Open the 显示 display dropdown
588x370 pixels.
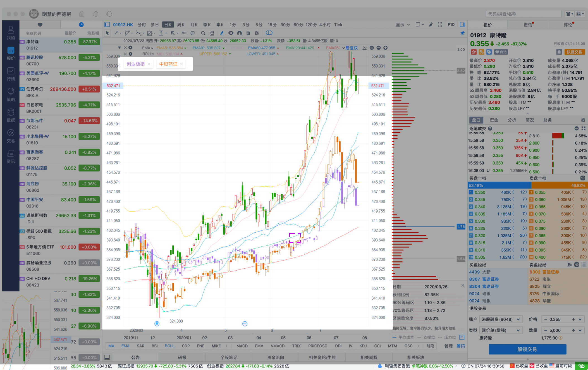(403, 25)
